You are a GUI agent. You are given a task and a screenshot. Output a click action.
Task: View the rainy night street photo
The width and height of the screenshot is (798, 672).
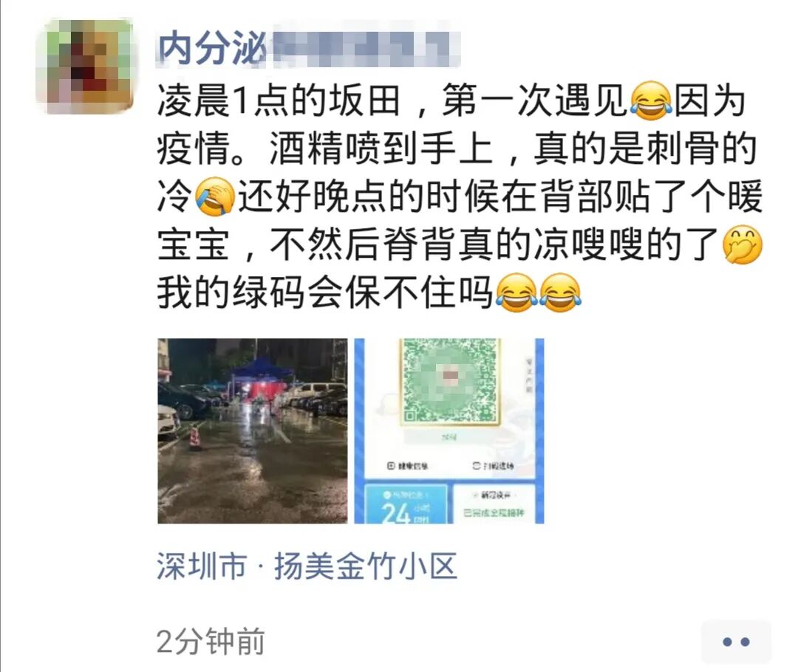[253, 431]
